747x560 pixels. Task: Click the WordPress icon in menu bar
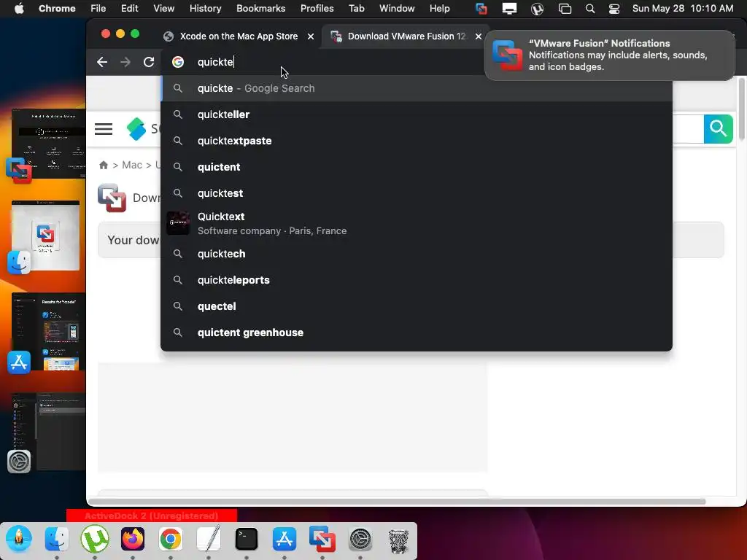(537, 9)
